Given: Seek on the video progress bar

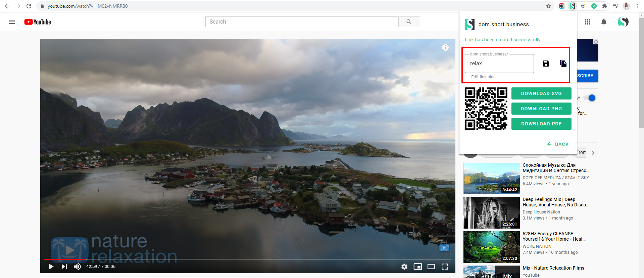Looking at the screenshot, I should coord(248,259).
